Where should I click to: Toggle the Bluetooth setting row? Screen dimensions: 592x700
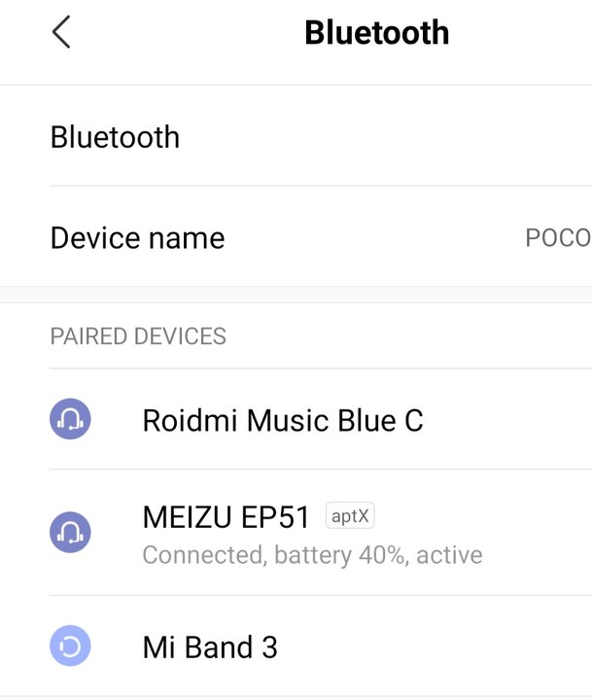pyautogui.click(x=296, y=136)
